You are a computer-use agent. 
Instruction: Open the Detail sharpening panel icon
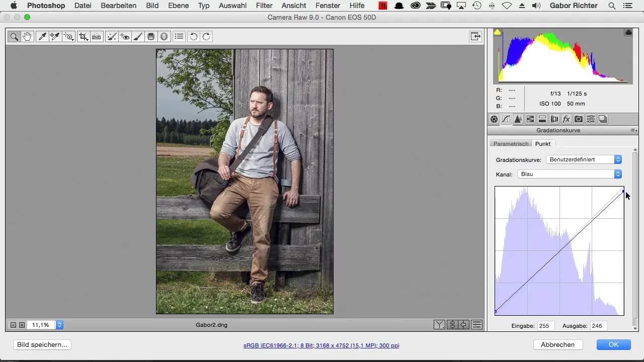[x=518, y=119]
